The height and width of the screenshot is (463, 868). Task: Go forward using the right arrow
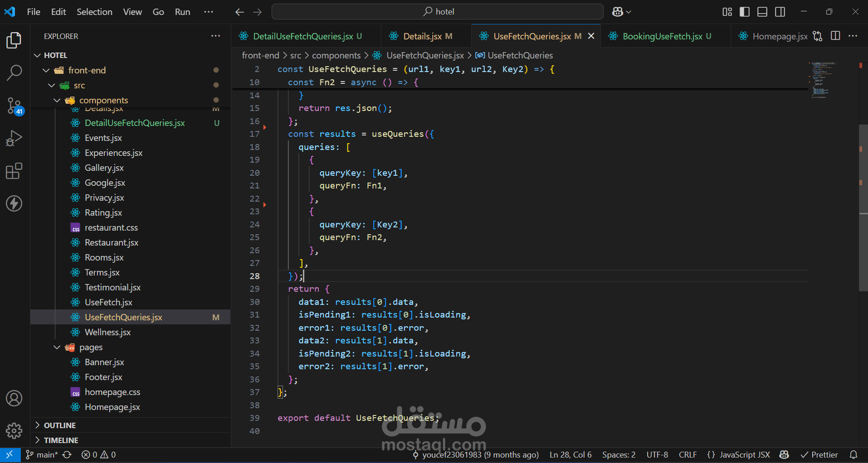coord(258,12)
